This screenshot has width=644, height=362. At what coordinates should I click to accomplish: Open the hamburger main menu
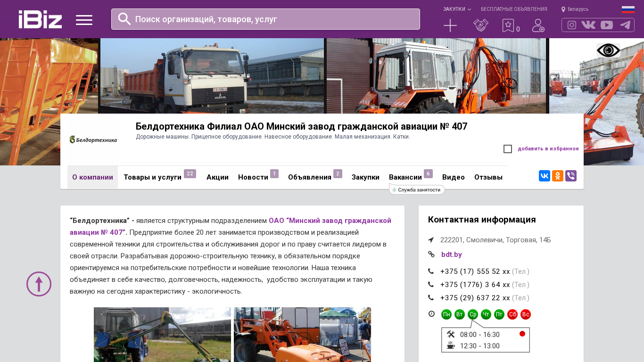84,20
